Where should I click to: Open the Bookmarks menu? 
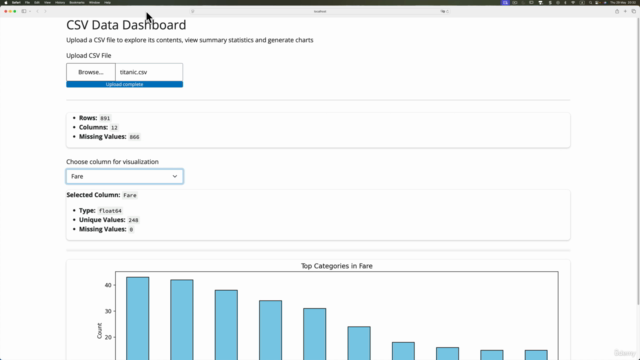coord(77,2)
